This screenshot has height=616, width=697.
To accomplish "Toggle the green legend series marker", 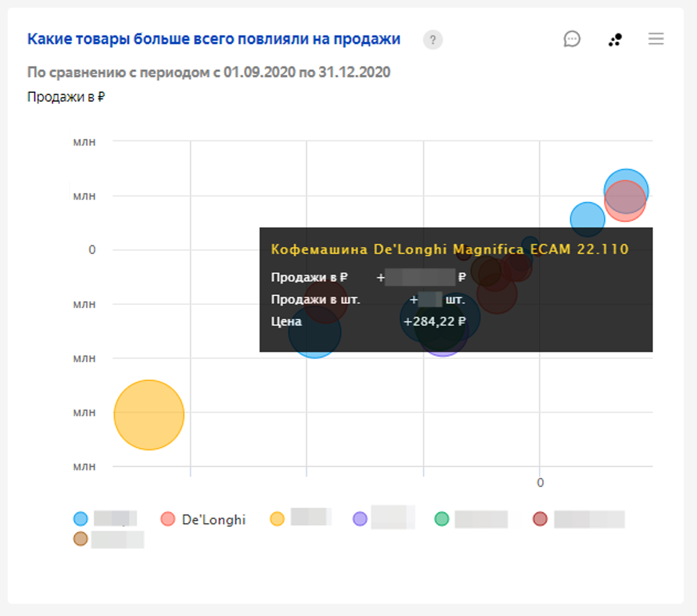I will point(442,519).
